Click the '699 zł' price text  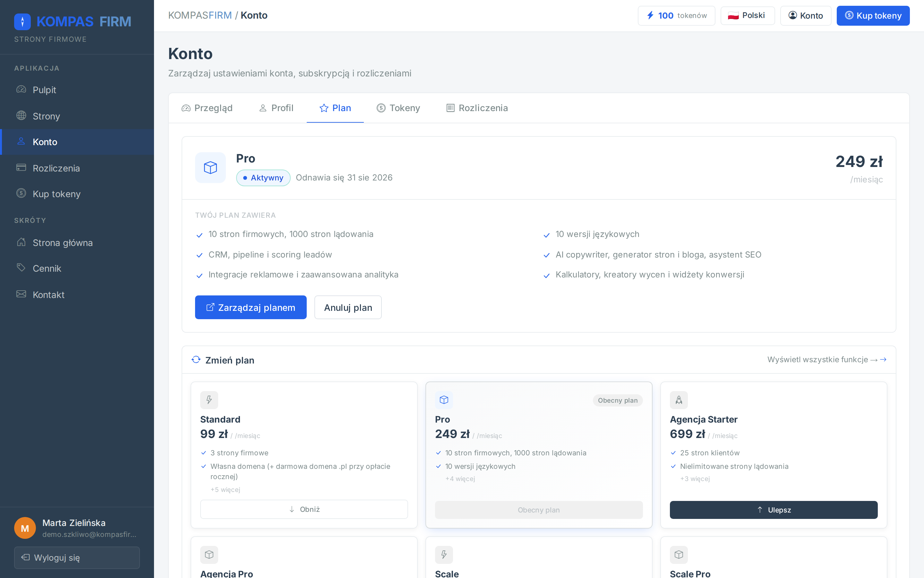(688, 434)
